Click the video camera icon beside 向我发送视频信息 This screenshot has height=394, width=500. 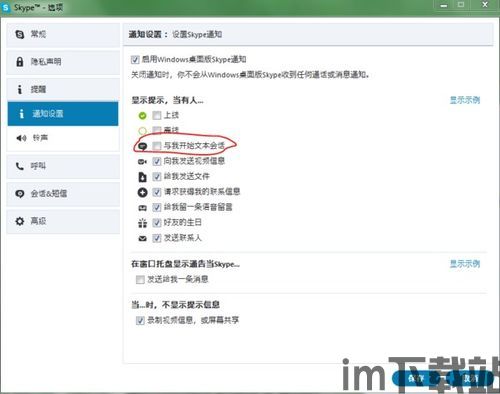coord(142,162)
